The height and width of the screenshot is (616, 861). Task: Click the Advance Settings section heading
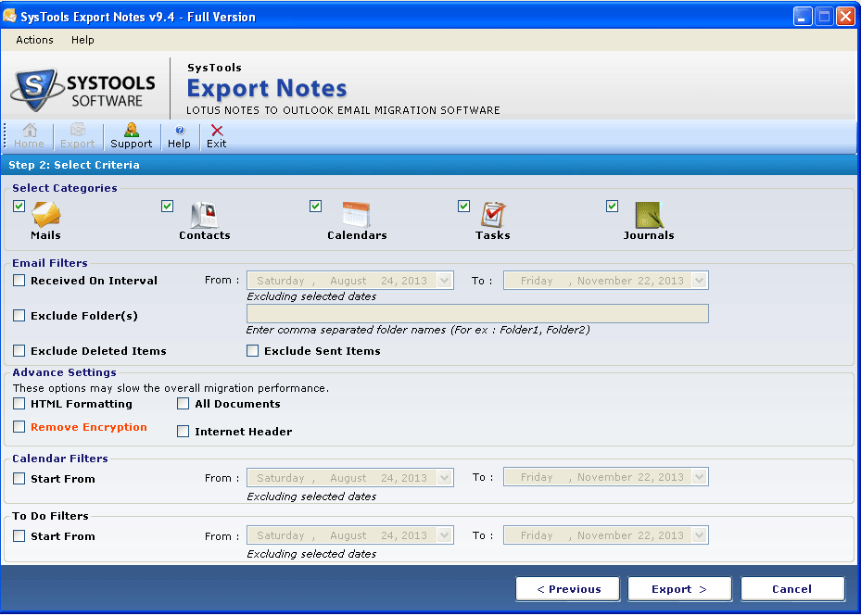64,372
